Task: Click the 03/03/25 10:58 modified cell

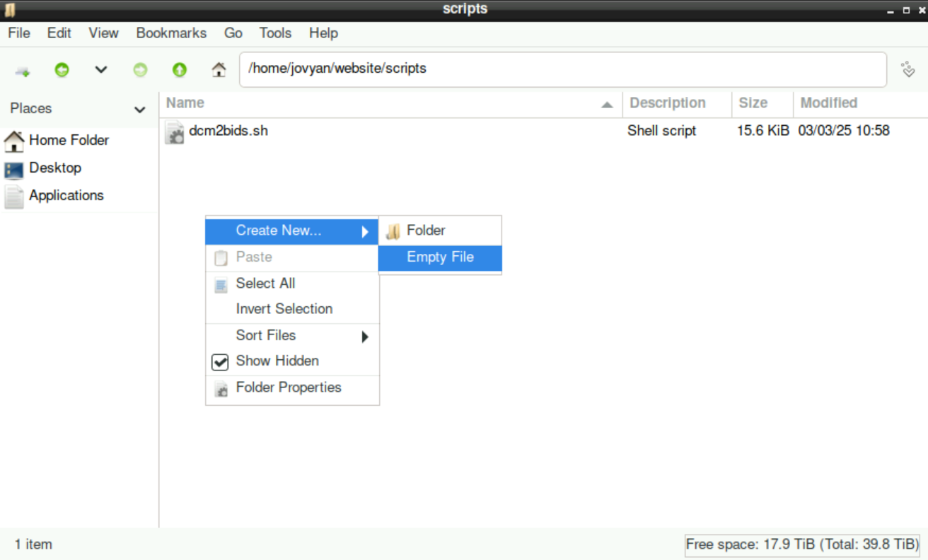Action: pyautogui.click(x=843, y=131)
